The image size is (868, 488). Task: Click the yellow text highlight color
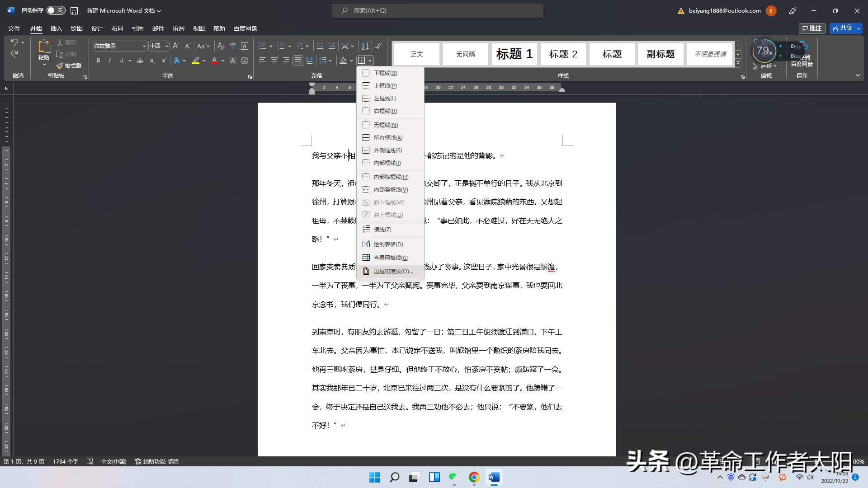(196, 61)
